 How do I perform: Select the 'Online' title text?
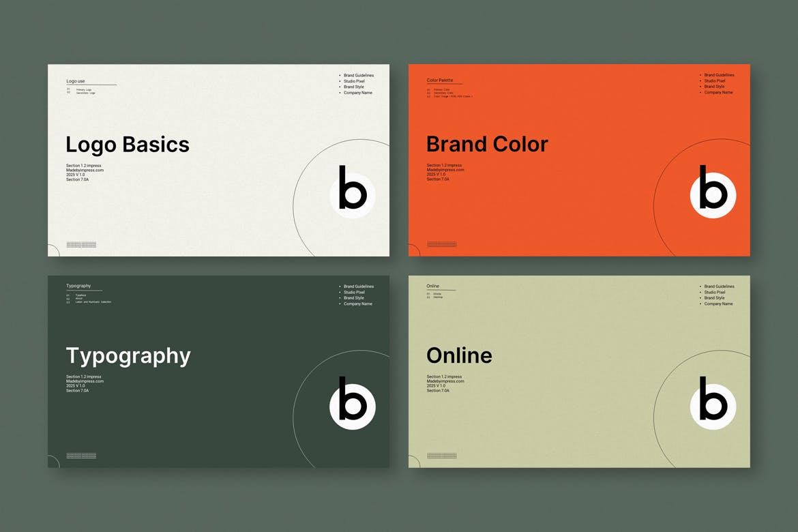coord(459,356)
